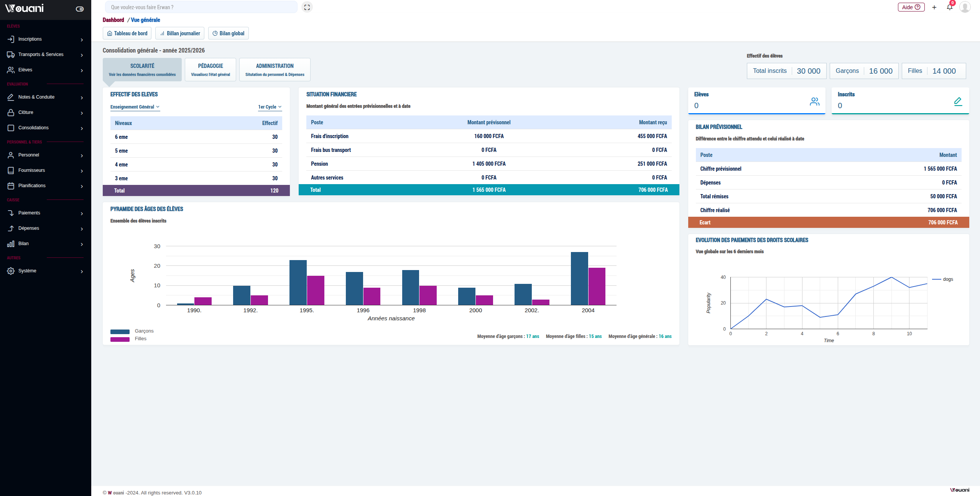Toggle Garçons legend in age chart
Image resolution: width=980 pixels, height=496 pixels.
120,331
